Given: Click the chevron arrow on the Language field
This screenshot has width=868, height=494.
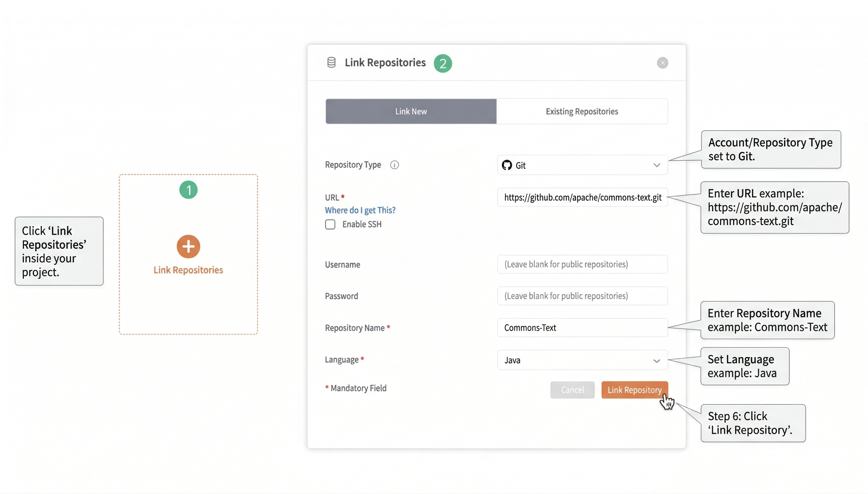Looking at the screenshot, I should [657, 361].
